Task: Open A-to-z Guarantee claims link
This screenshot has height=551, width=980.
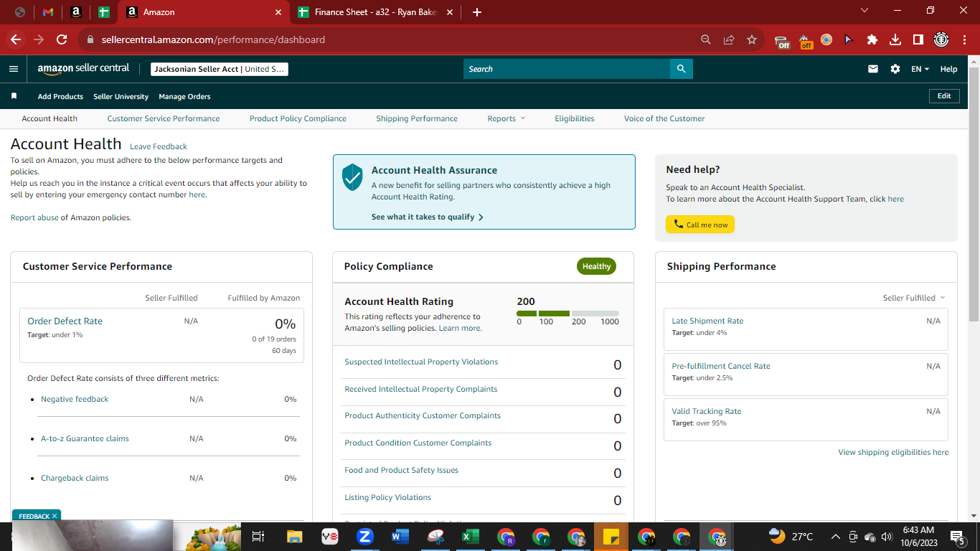Action: [85, 438]
